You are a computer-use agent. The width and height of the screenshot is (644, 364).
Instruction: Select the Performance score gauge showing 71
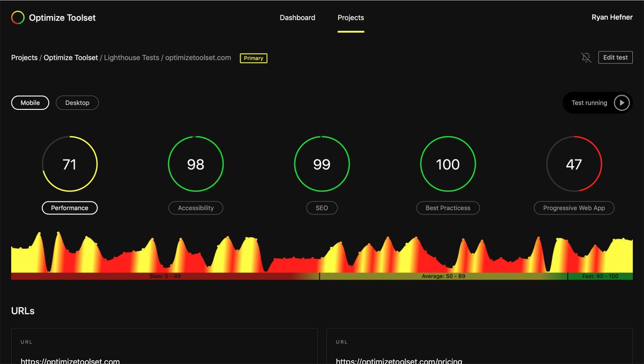pos(70,164)
